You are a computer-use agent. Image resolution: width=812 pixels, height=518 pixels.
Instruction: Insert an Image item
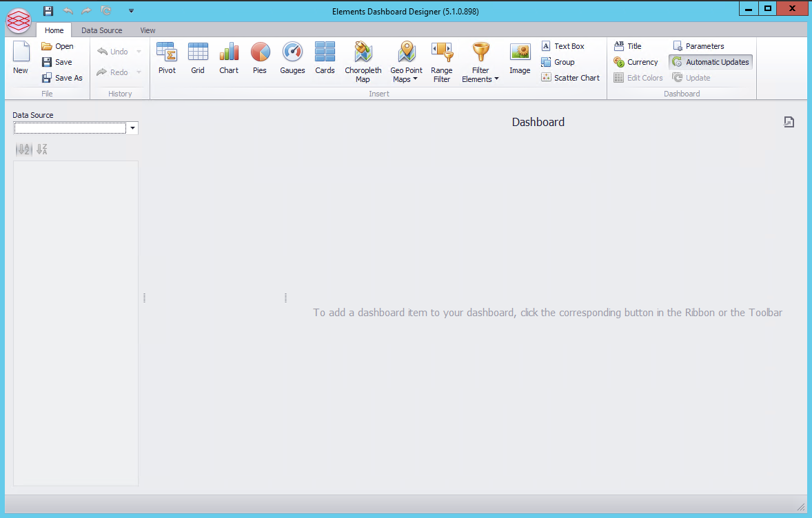coord(520,57)
